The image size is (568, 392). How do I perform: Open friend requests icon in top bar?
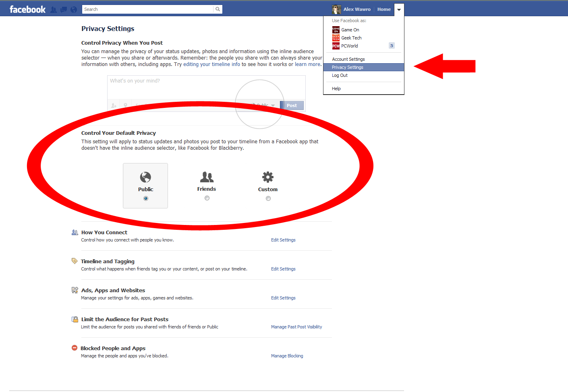pos(54,10)
